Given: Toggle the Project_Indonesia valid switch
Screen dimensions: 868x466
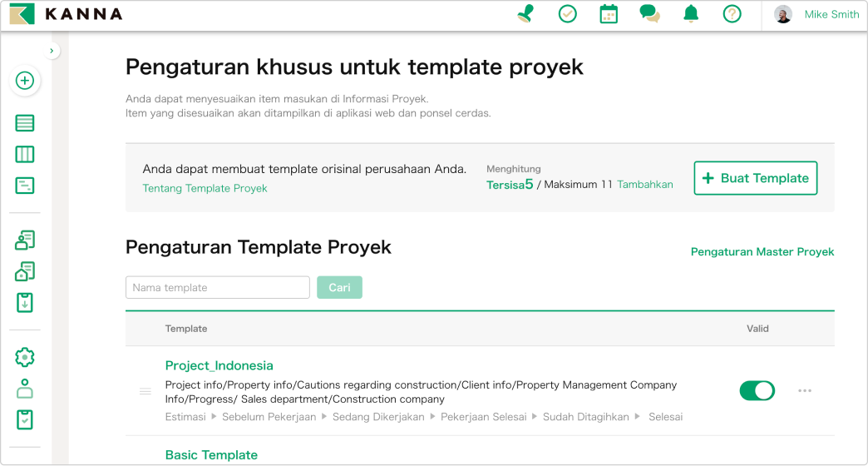Looking at the screenshot, I should (x=757, y=391).
